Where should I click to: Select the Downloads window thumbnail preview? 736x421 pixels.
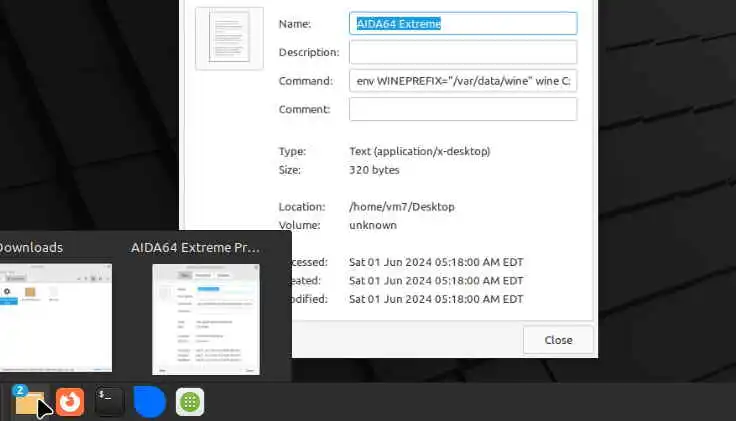pos(56,318)
